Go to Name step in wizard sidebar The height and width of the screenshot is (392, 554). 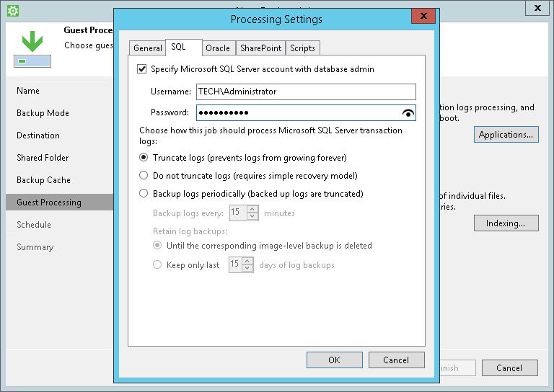coord(28,91)
